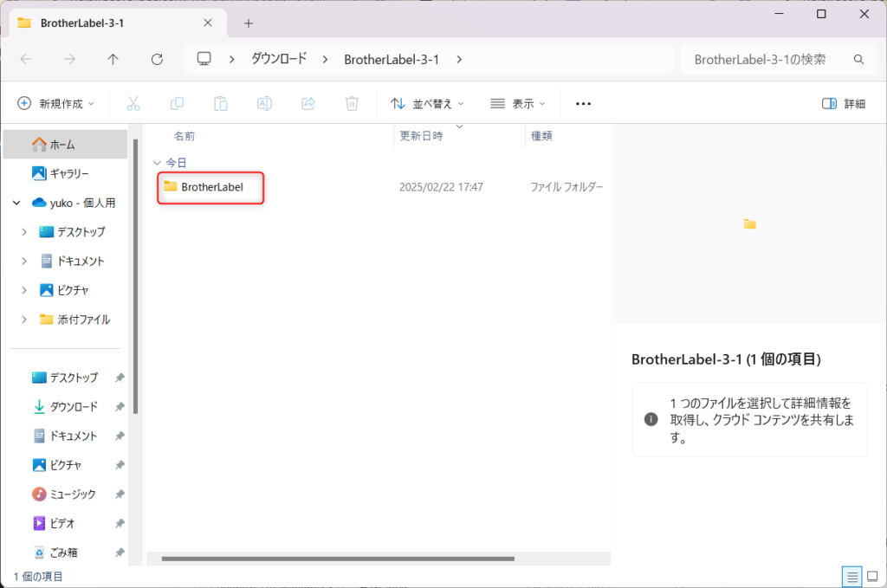Click the Share icon in toolbar
This screenshot has height=588, width=887.
point(308,103)
